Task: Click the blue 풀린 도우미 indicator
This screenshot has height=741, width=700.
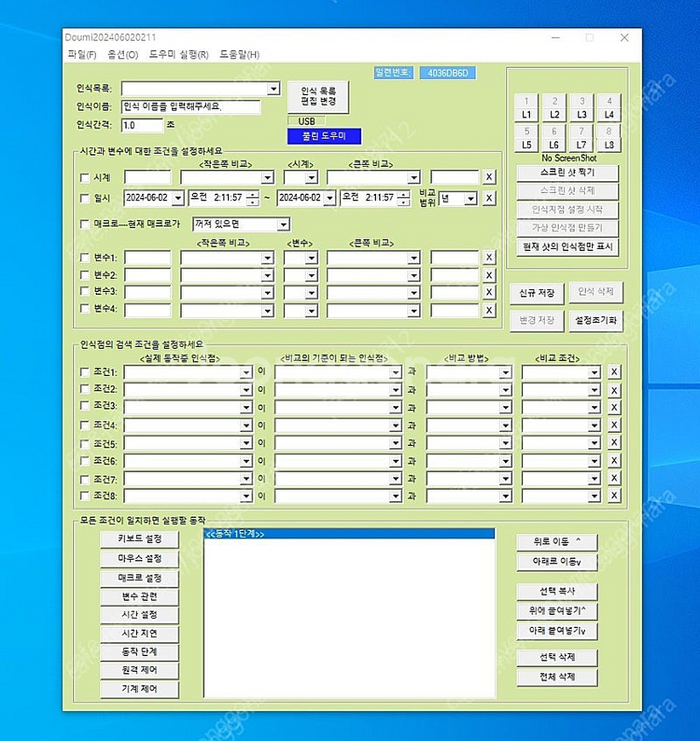Action: tap(323, 136)
